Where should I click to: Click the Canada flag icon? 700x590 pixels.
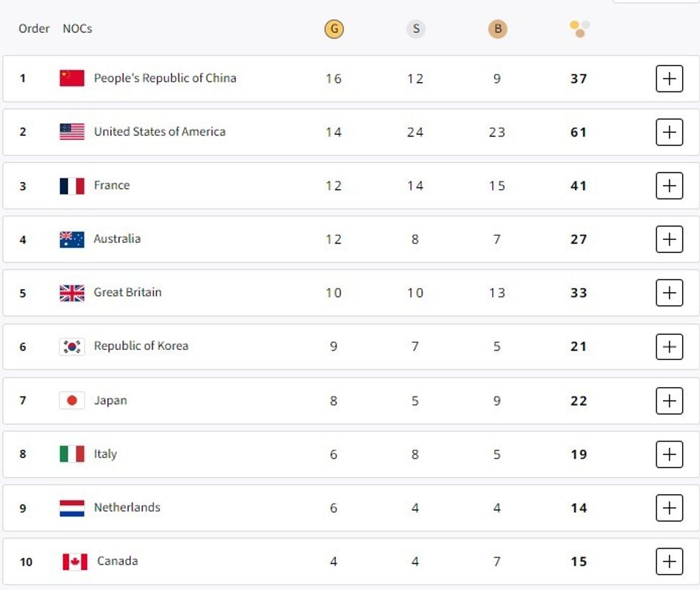click(x=75, y=561)
